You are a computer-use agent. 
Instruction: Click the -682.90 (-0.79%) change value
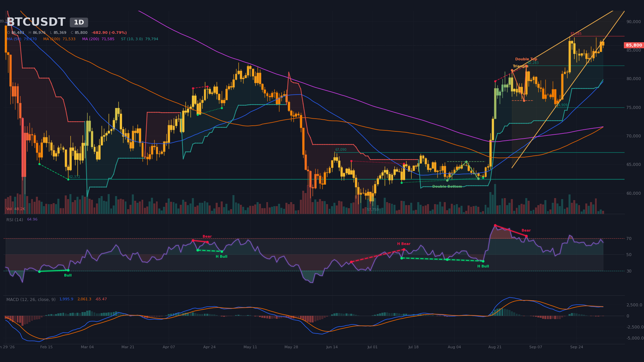click(x=109, y=33)
